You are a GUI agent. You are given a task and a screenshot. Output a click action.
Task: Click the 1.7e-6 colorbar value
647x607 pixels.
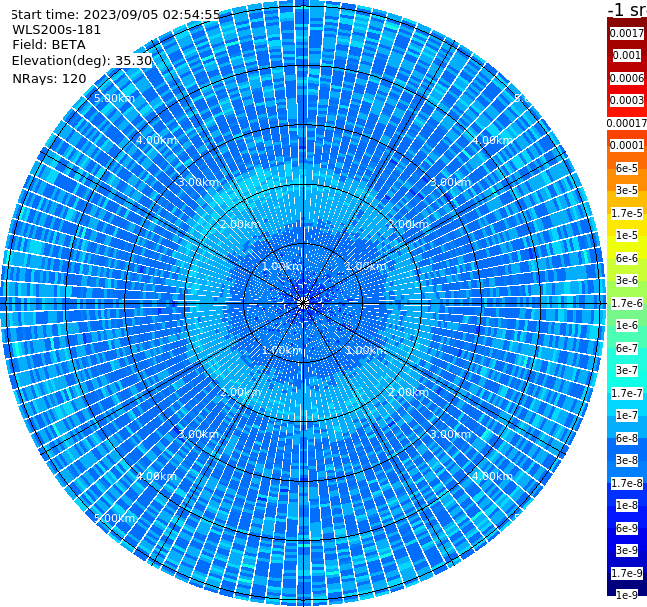pos(627,303)
